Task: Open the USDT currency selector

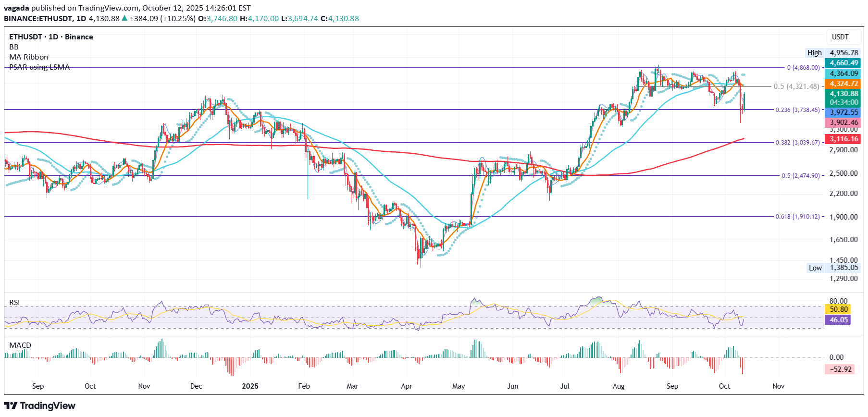Action: [840, 37]
